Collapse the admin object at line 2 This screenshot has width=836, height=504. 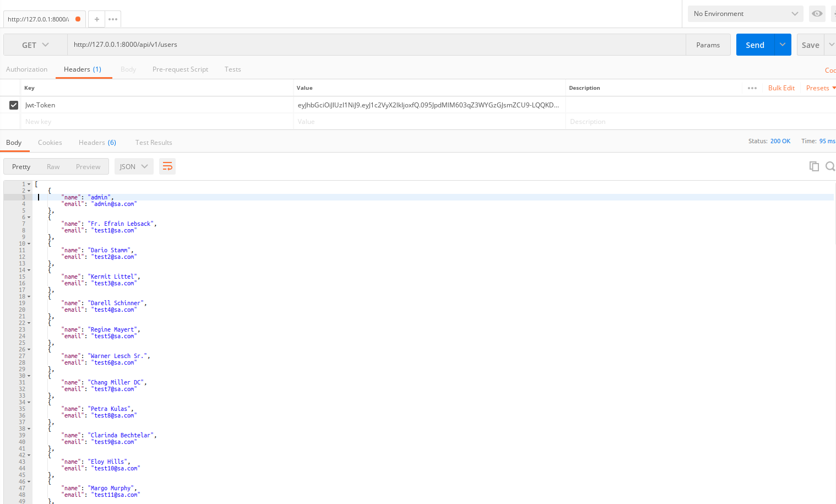coord(29,191)
